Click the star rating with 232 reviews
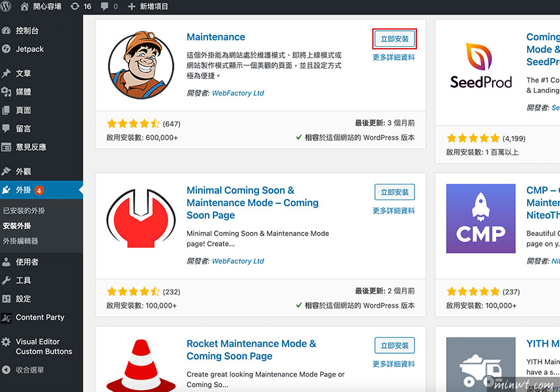Screen dimensions: 560x392 pyautogui.click(x=133, y=292)
